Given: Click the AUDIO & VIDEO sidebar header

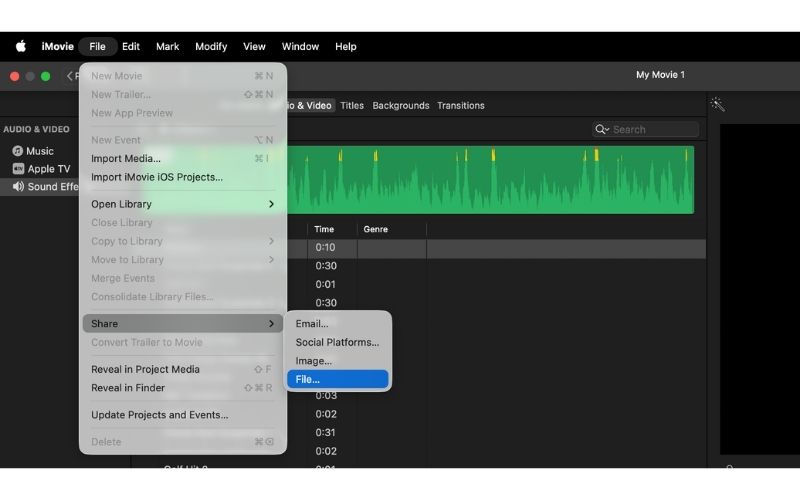Looking at the screenshot, I should pos(36,129).
